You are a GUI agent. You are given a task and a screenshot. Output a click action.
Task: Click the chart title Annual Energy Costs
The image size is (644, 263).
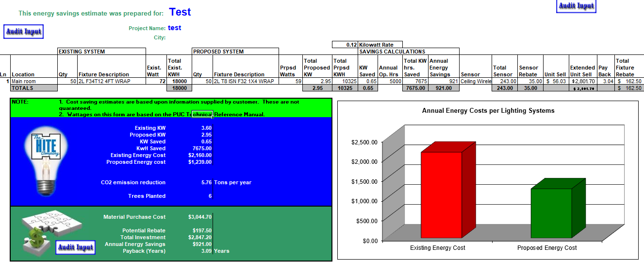pos(488,111)
